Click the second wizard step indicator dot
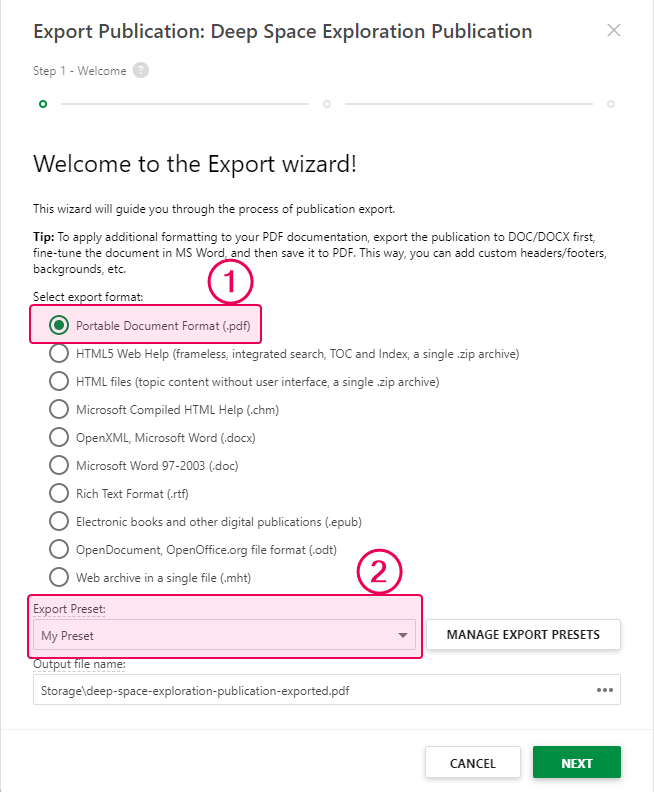 pyautogui.click(x=327, y=103)
